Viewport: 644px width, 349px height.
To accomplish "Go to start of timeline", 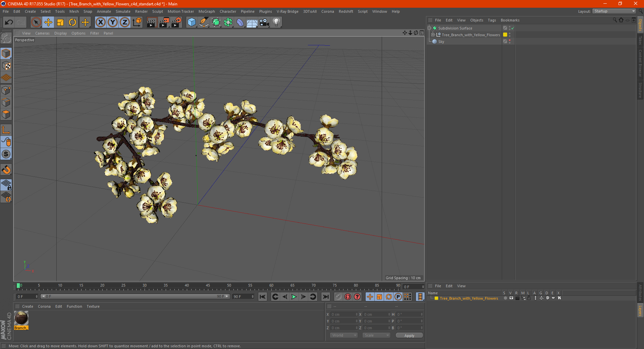I will click(x=263, y=297).
